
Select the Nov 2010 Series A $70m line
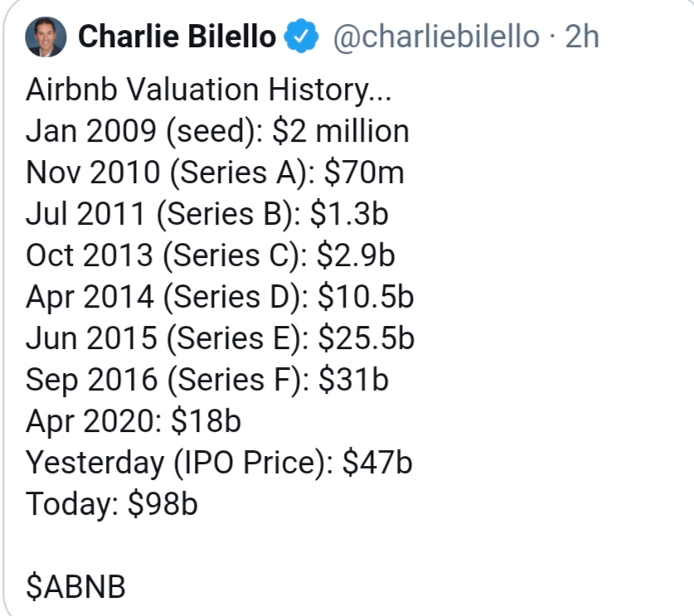[x=215, y=172]
